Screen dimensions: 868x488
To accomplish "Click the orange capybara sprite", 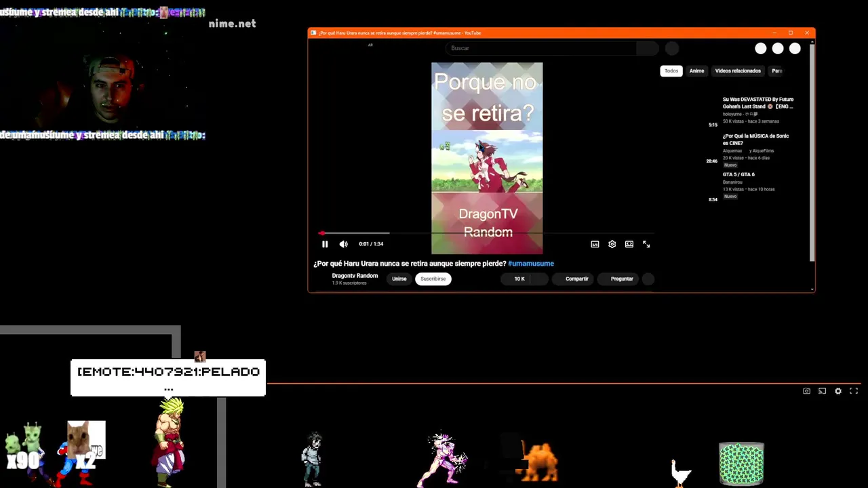I will click(x=540, y=462).
